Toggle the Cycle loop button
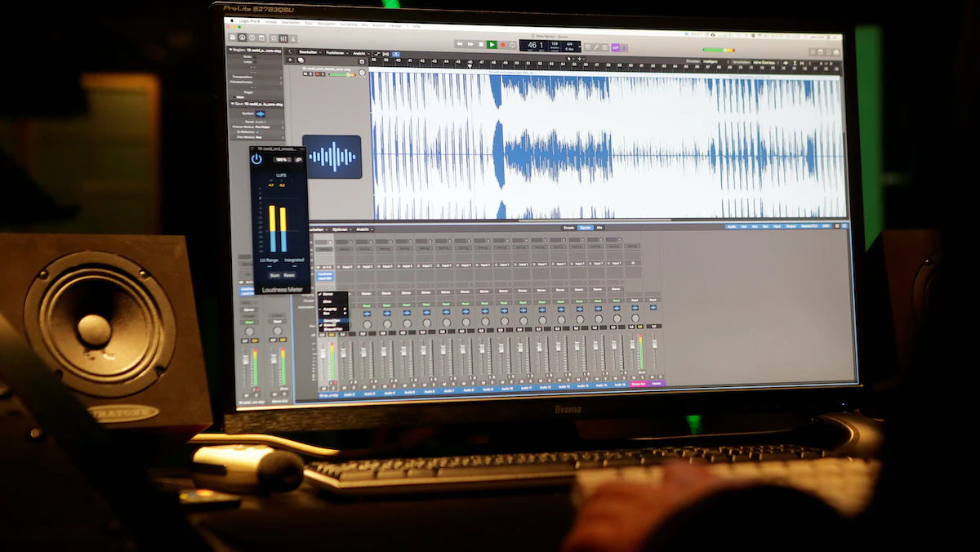This screenshot has width=980, height=552. (513, 45)
